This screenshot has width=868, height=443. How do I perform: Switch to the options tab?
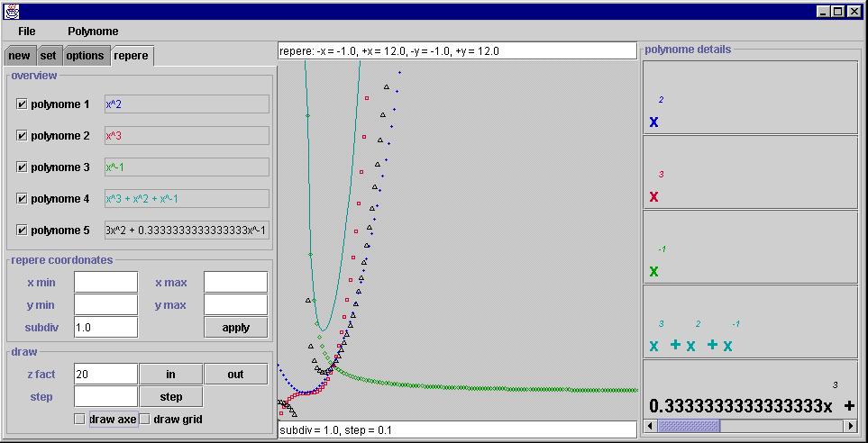pos(85,56)
